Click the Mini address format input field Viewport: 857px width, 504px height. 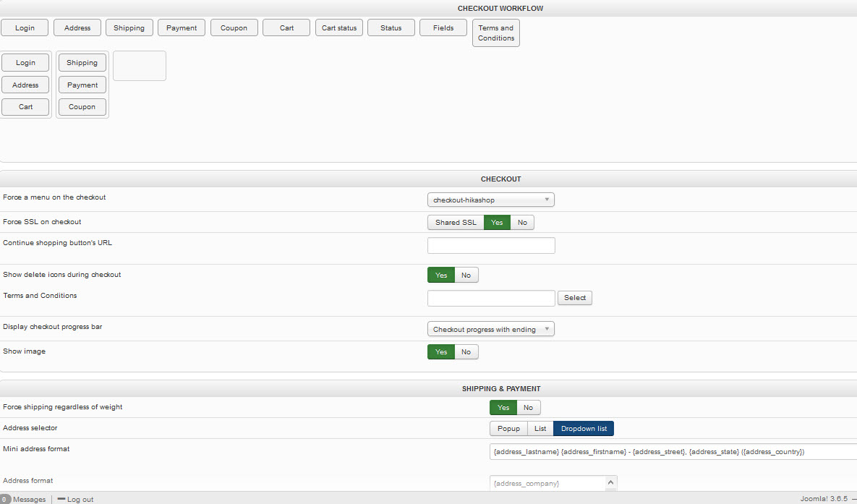coord(673,451)
